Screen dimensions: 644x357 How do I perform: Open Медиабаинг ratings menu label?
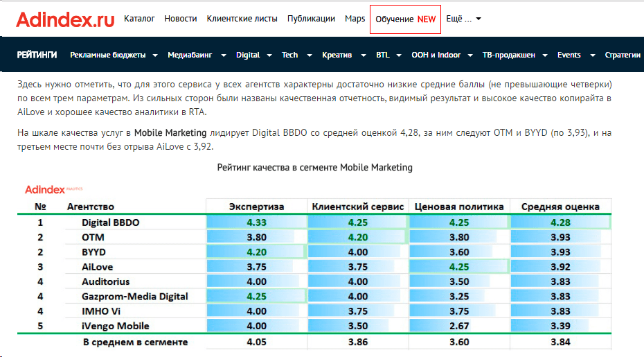pos(190,55)
